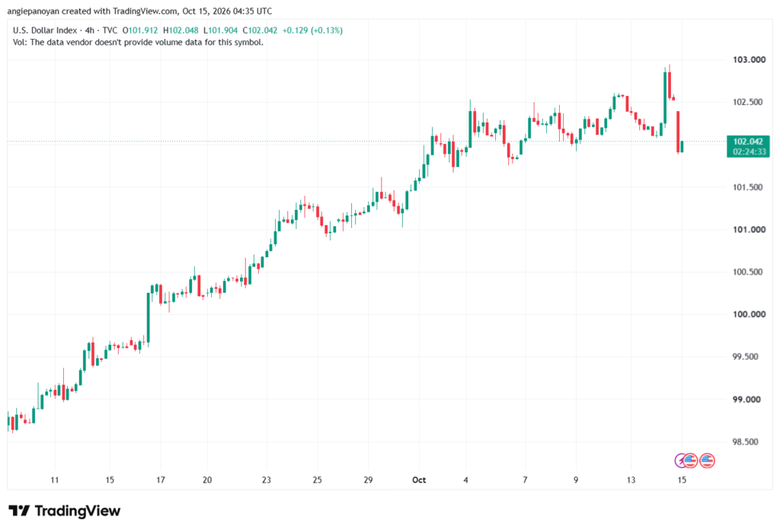Click the angiepanoyan created with TradingView.com caption
The width and height of the screenshot is (780, 532).
pyautogui.click(x=140, y=11)
